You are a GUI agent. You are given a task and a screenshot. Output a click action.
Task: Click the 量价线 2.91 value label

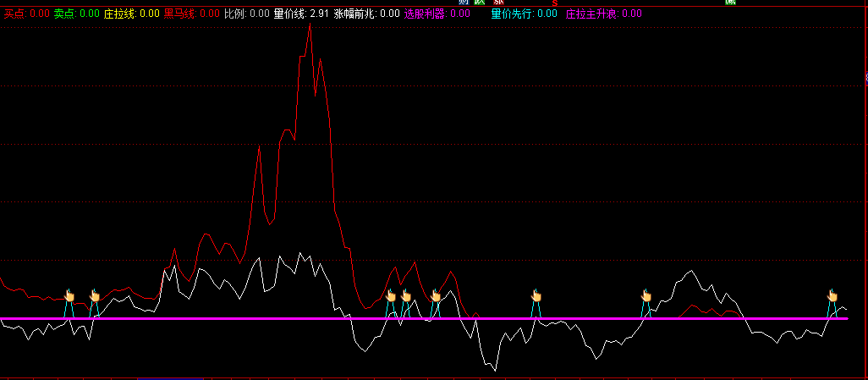301,14
